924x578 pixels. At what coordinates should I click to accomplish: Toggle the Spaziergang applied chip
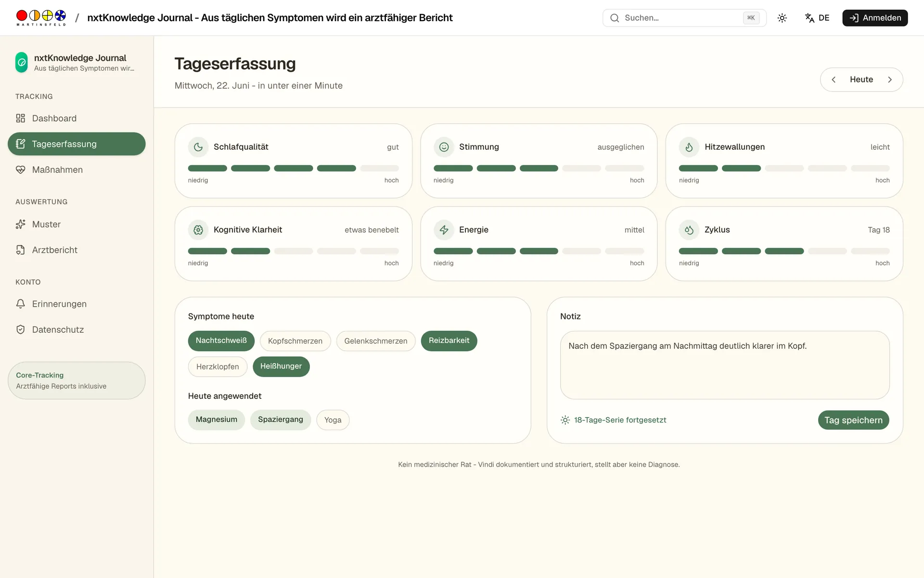(281, 420)
